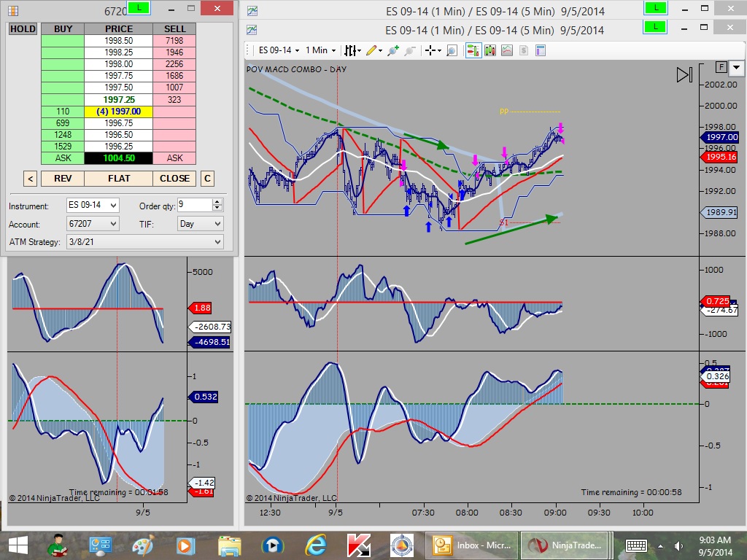747x560 pixels.
Task: Click the F button on chart
Action: pos(721,67)
